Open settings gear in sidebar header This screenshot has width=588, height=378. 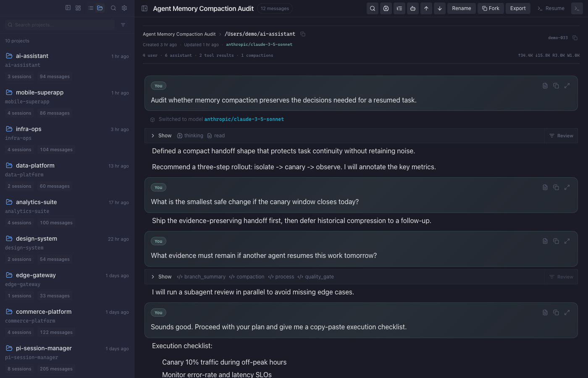tap(124, 8)
